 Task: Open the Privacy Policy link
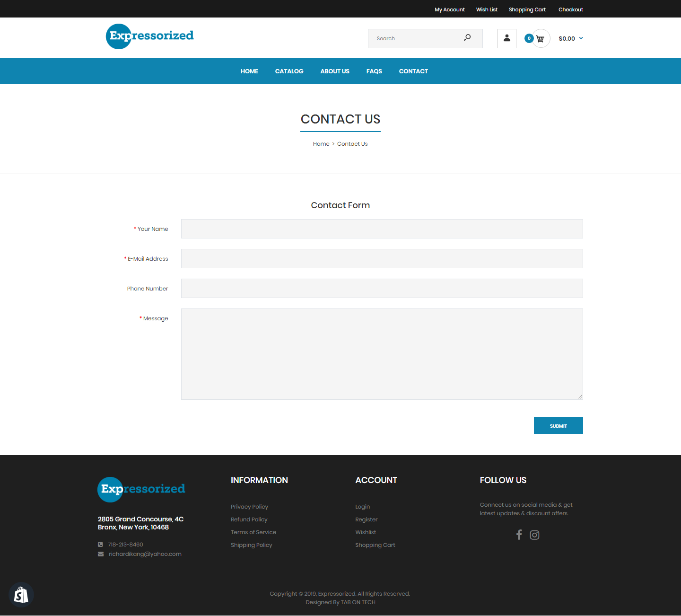pyautogui.click(x=249, y=507)
